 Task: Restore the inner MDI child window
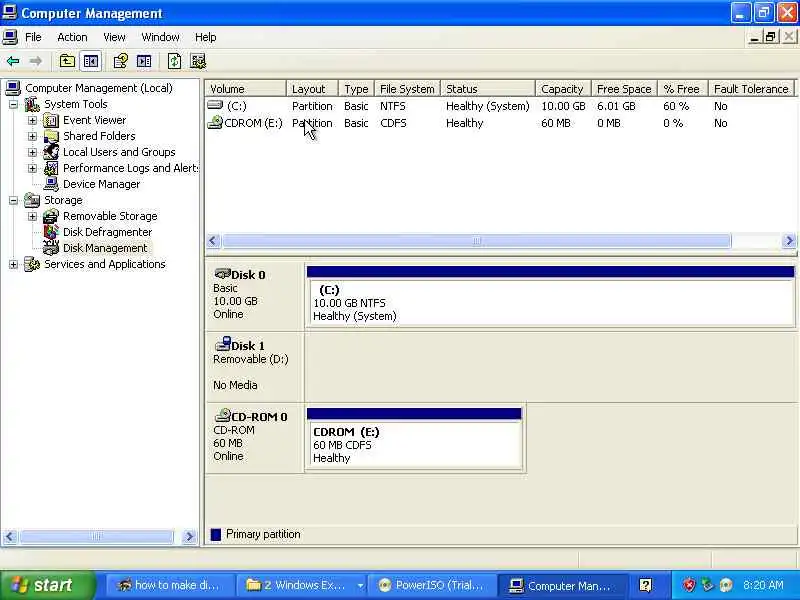pos(770,37)
